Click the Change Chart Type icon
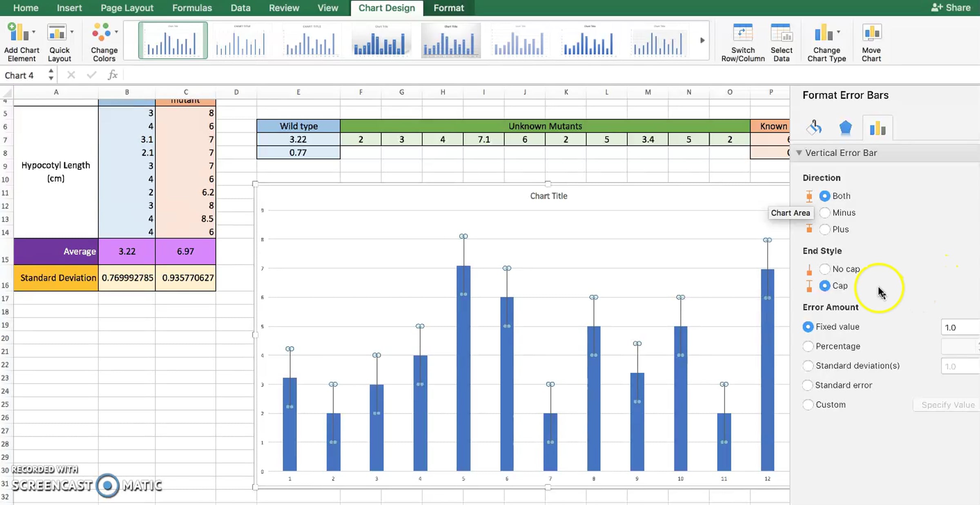This screenshot has height=505, width=980. point(824,33)
